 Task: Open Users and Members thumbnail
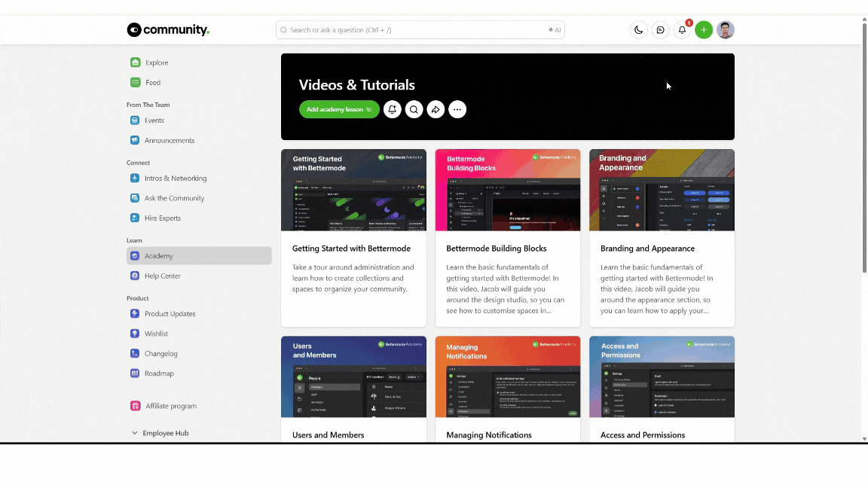(x=353, y=377)
